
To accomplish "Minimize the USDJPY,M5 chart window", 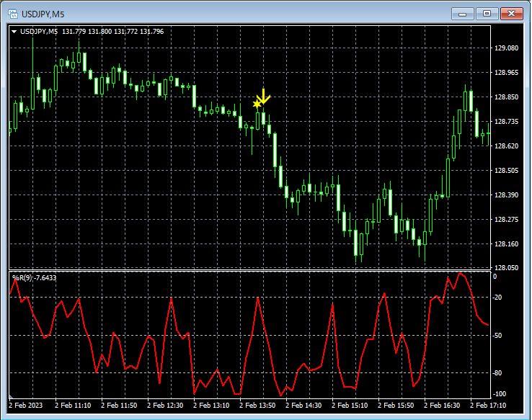I will point(463,14).
